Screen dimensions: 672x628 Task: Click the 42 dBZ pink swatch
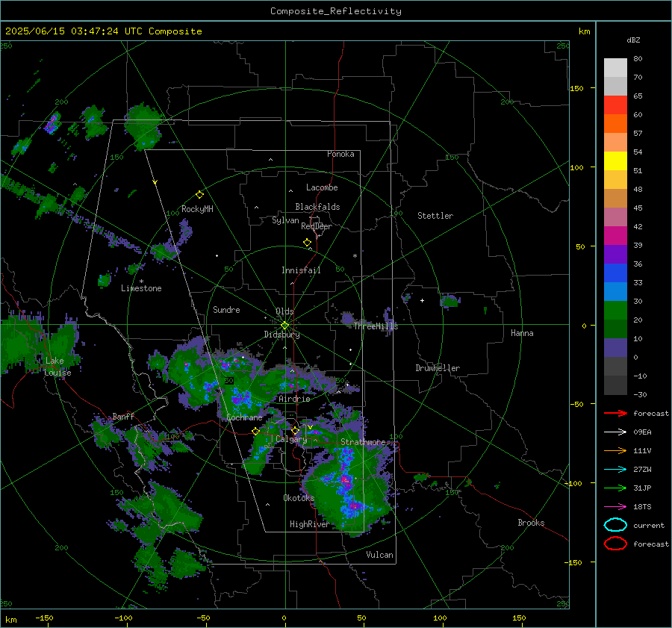click(615, 235)
